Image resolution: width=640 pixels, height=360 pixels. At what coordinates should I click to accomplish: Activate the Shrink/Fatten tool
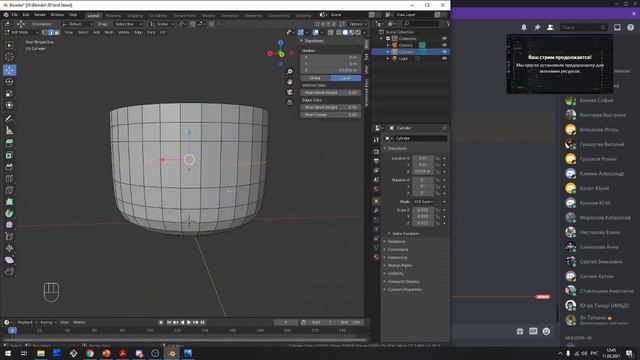[x=9, y=248]
